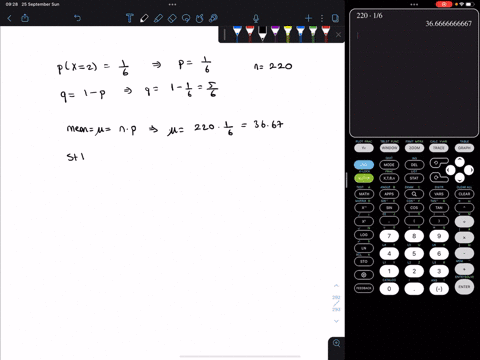Tap the calculator GRAPH key
This screenshot has height=360, width=480.
tap(464, 148)
